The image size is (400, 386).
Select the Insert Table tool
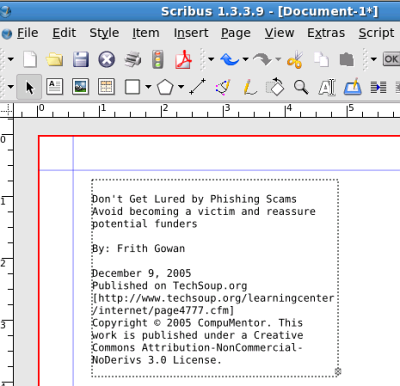pyautogui.click(x=106, y=87)
